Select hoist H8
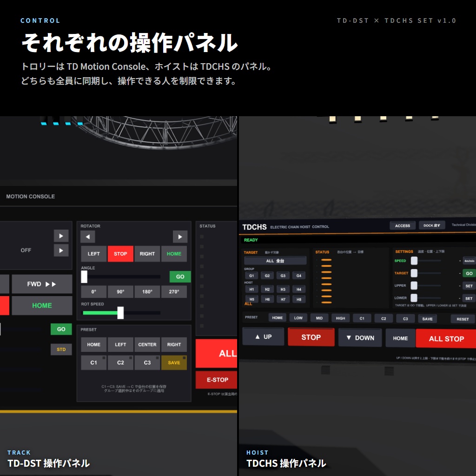 [x=299, y=299]
